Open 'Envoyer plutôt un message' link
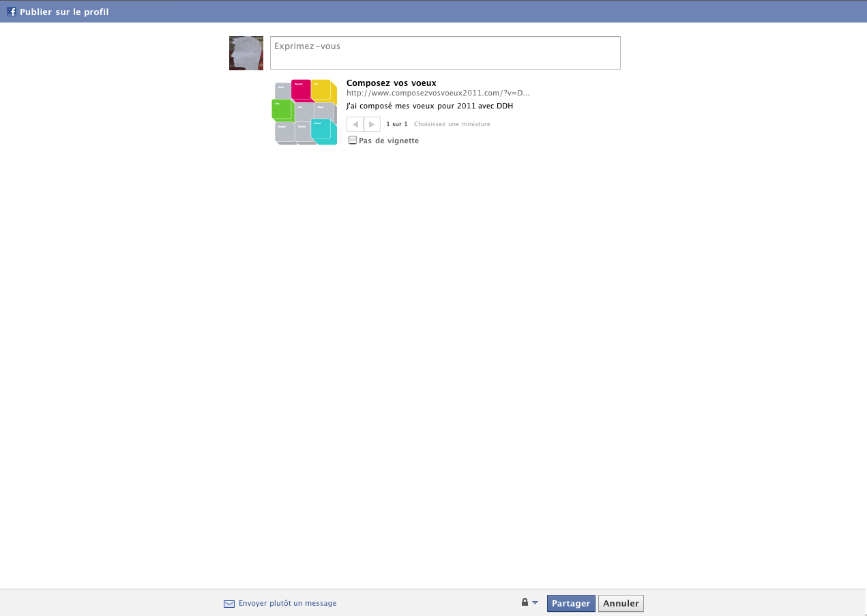 pyautogui.click(x=287, y=603)
